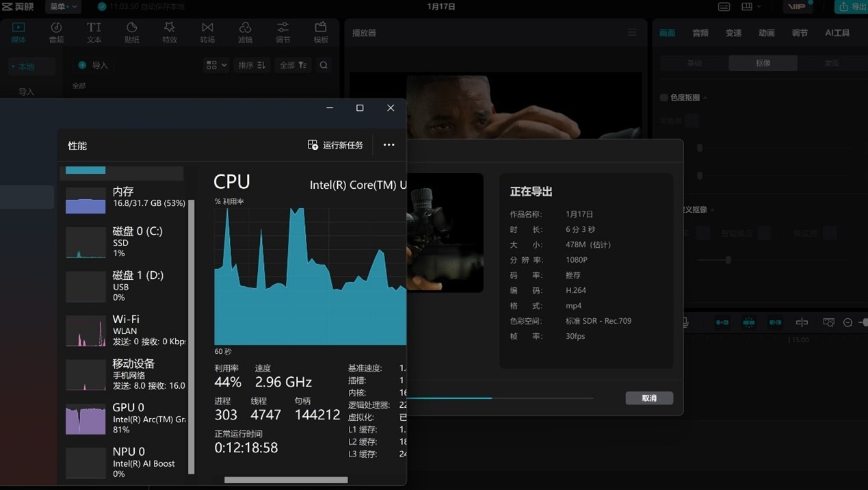Toggle the main track magnet icon in timeline
The height and width of the screenshot is (490, 868).
pyautogui.click(x=722, y=322)
